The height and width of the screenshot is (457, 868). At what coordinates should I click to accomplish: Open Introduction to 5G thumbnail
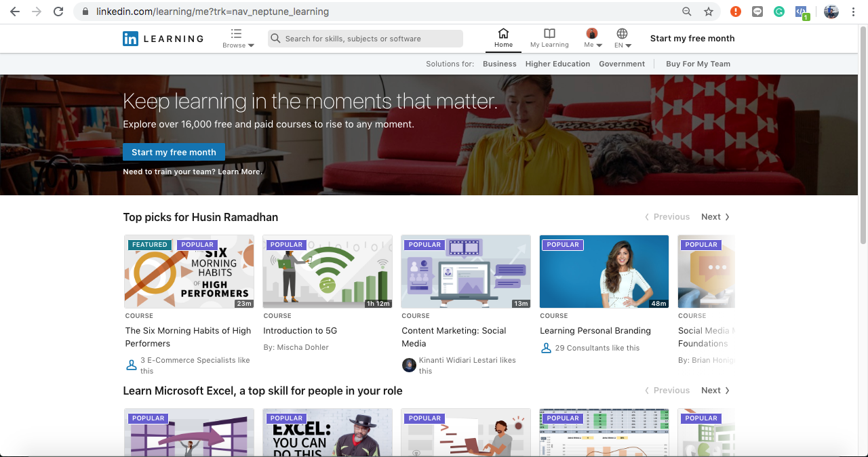click(328, 272)
